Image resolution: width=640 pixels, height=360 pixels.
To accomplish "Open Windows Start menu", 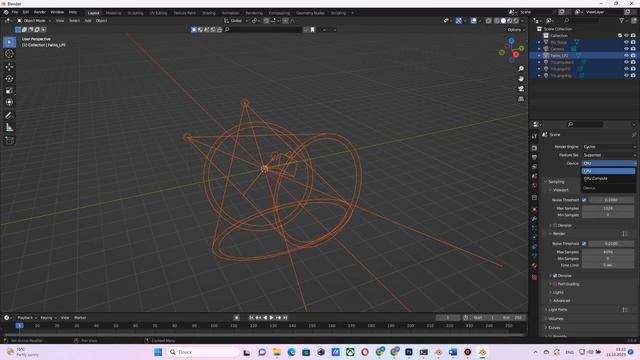I will [158, 352].
